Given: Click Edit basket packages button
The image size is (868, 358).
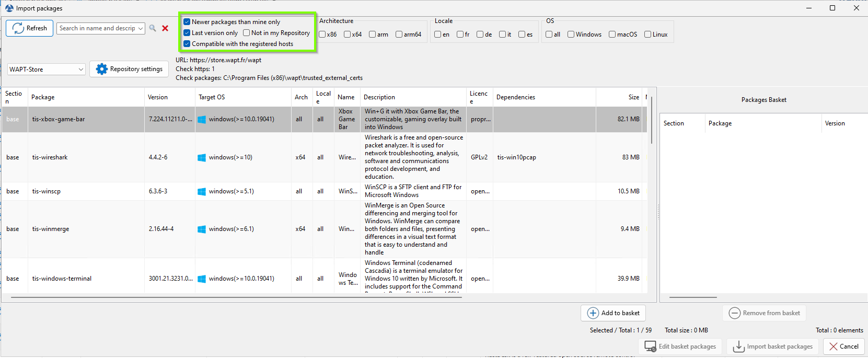Looking at the screenshot, I should (x=680, y=347).
